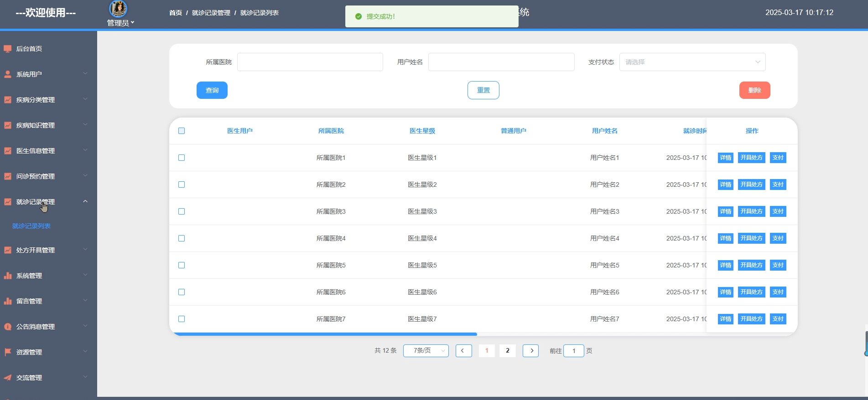Click 就诊记录管理 breadcrumb link

tap(211, 13)
